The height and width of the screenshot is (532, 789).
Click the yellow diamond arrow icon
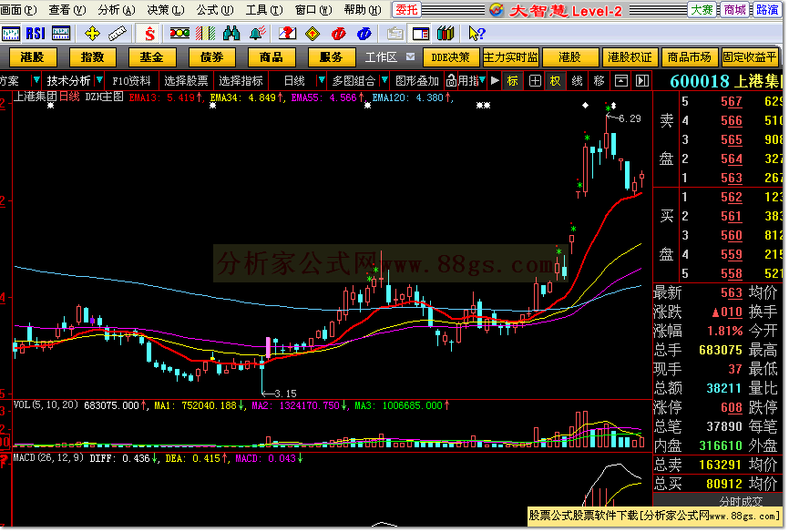(x=313, y=34)
